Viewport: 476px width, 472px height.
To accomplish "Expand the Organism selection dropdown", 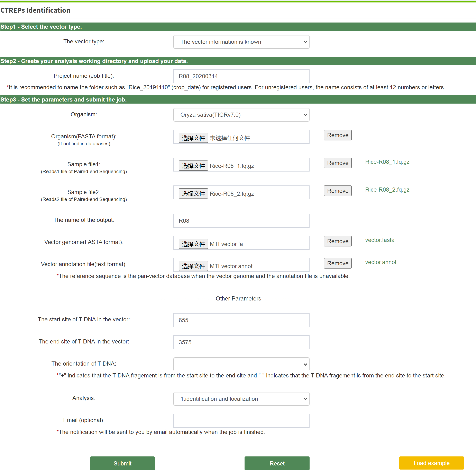I will pos(241,115).
